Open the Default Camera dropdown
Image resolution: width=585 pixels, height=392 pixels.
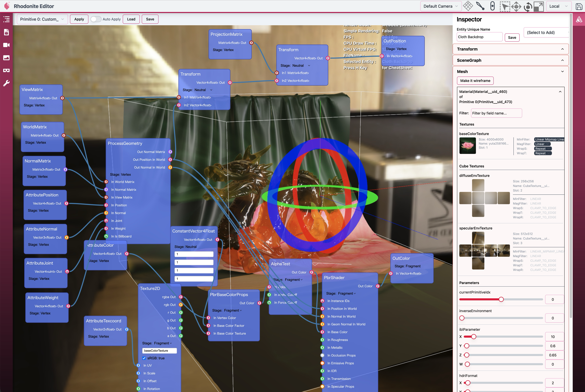click(440, 6)
